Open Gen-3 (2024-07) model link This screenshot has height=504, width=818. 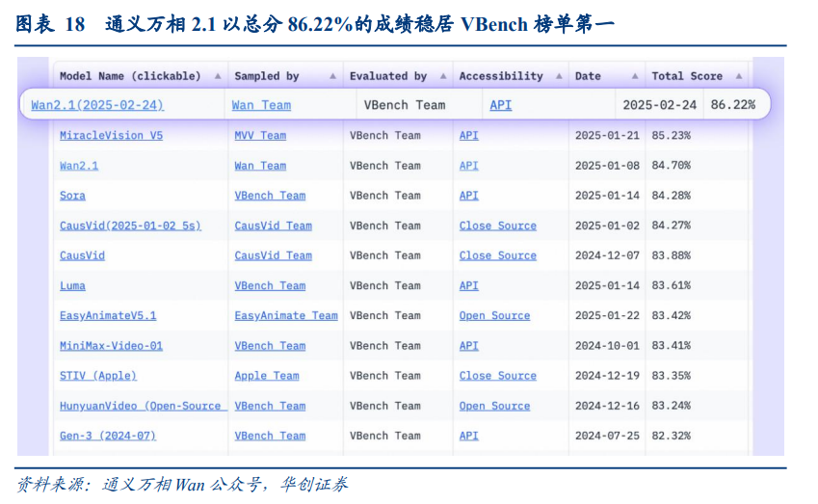coord(108,436)
